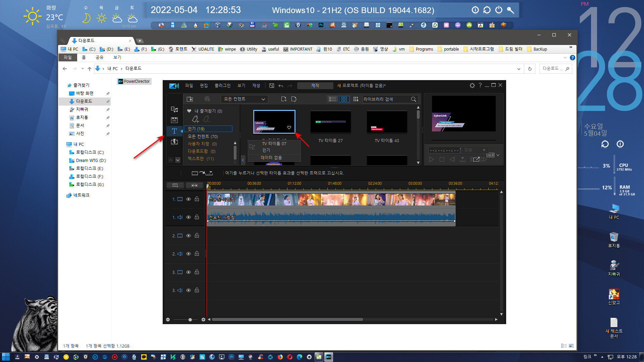Lock audio track 3
This screenshot has height=362, width=644.
coord(197,290)
